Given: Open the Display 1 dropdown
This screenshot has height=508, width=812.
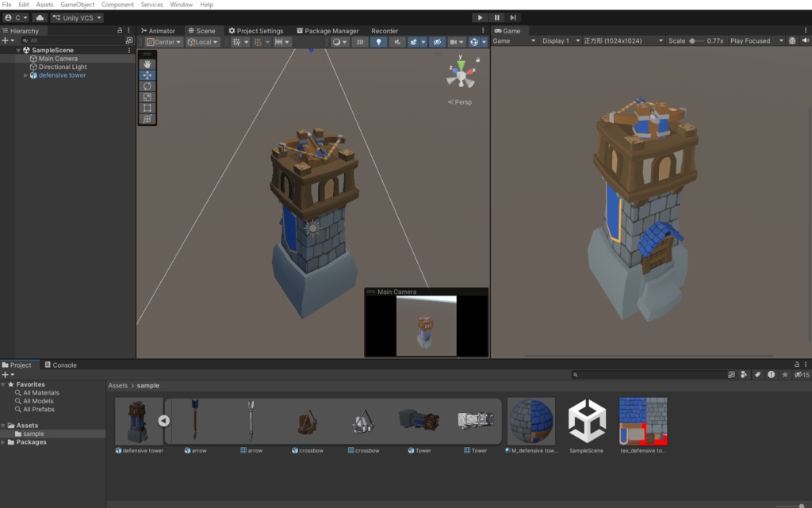Looking at the screenshot, I should click(561, 41).
